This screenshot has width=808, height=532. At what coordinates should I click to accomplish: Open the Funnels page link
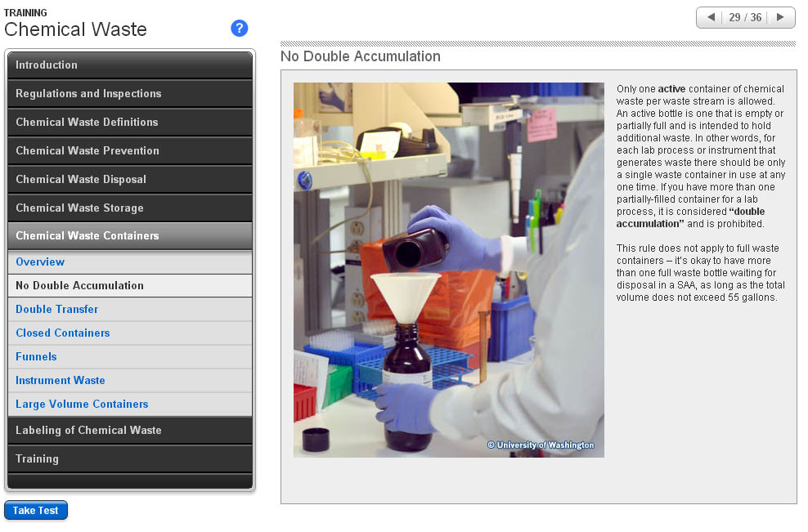click(x=37, y=357)
